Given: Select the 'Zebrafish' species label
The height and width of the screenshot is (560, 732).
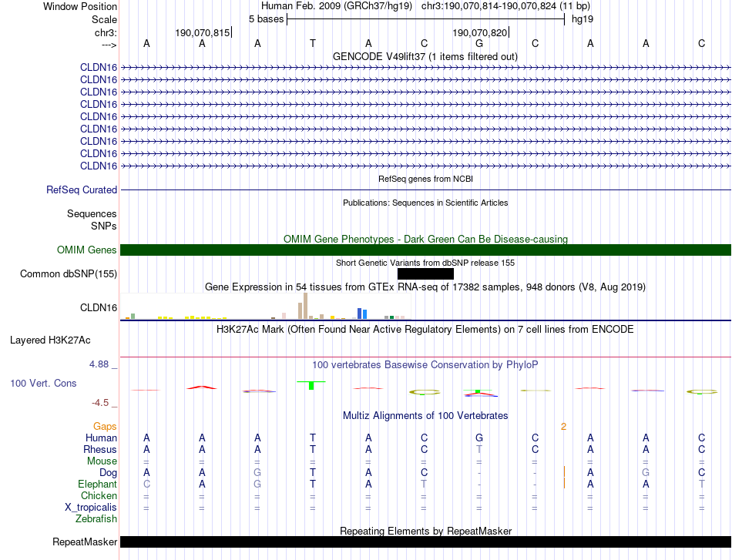Looking at the screenshot, I should tap(96, 518).
